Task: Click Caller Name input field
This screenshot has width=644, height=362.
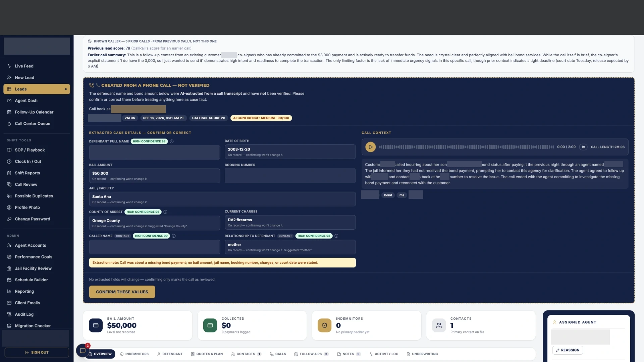Action: pos(155,247)
